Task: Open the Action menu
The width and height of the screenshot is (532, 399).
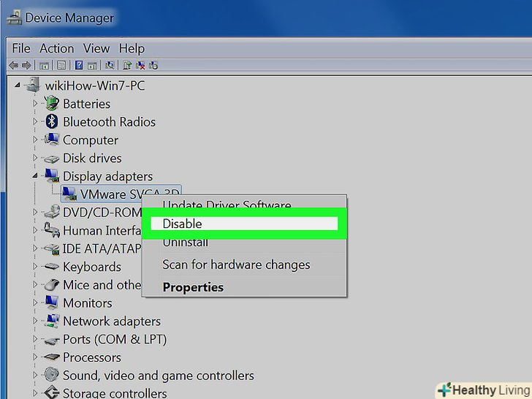Action: coord(57,48)
